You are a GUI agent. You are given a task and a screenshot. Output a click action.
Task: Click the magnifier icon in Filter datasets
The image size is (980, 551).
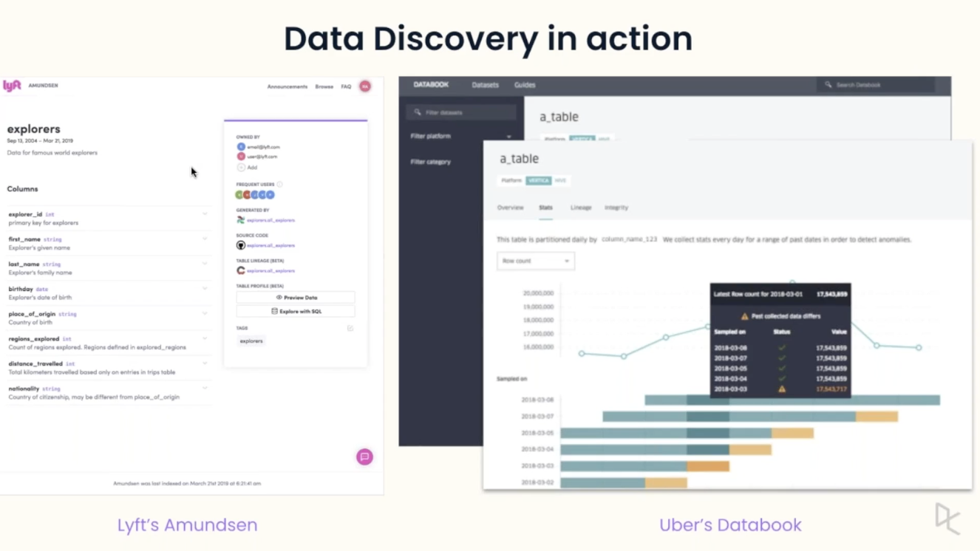[418, 112]
